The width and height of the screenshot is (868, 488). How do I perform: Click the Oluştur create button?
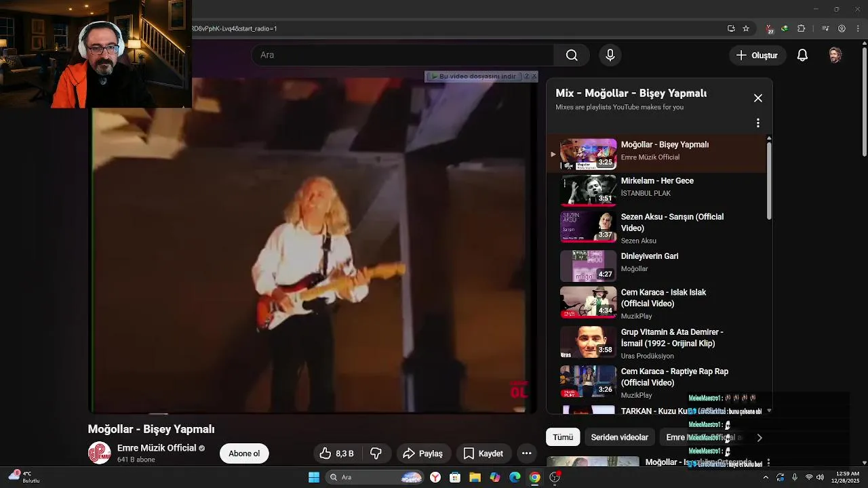[757, 56]
